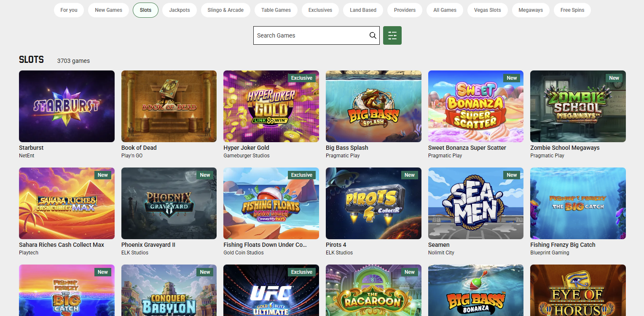644x316 pixels.
Task: Open the green filter sliders button
Action: [x=392, y=35]
